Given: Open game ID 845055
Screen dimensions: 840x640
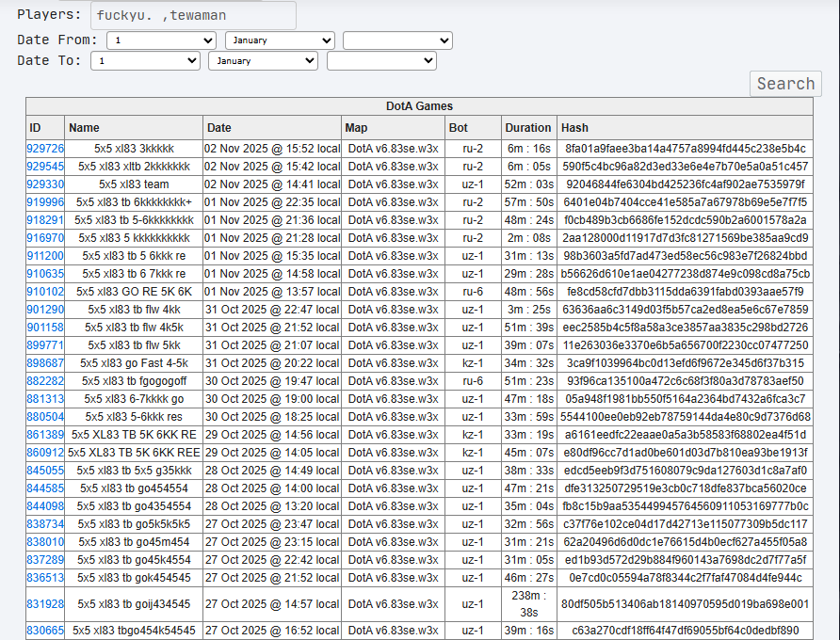Looking at the screenshot, I should coord(45,471).
